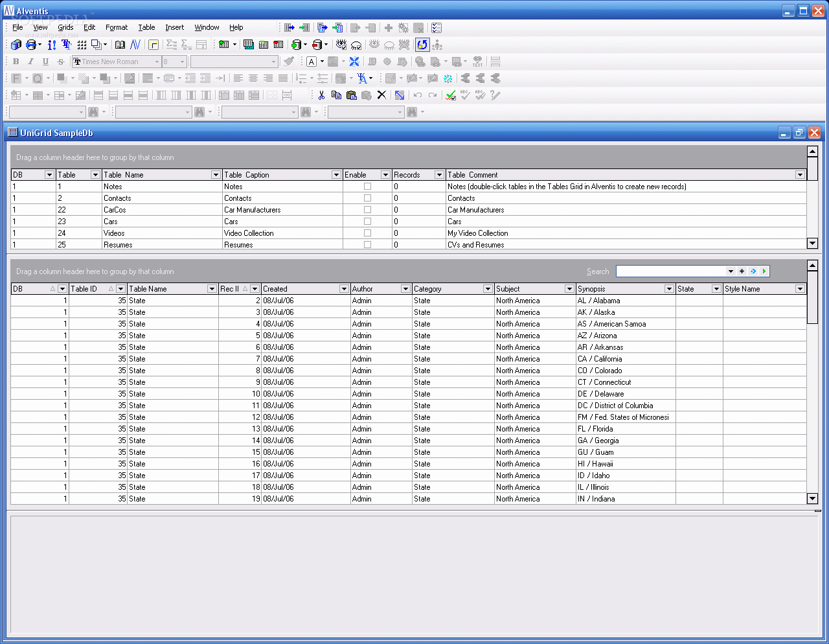Open the book icon in toolbar
Image resolution: width=829 pixels, height=644 pixels.
click(120, 45)
